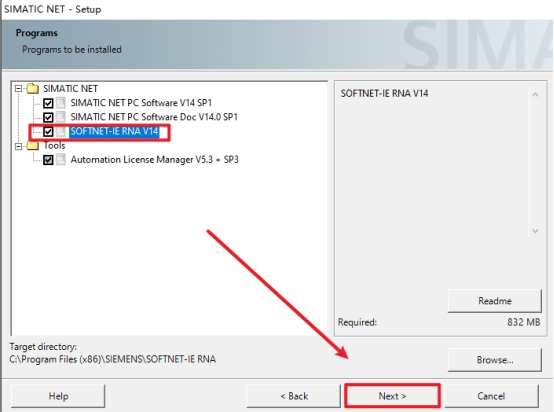The height and width of the screenshot is (412, 554).
Task: Select SIMATIC NET PC Software V14 SP1 row
Action: click(x=141, y=103)
